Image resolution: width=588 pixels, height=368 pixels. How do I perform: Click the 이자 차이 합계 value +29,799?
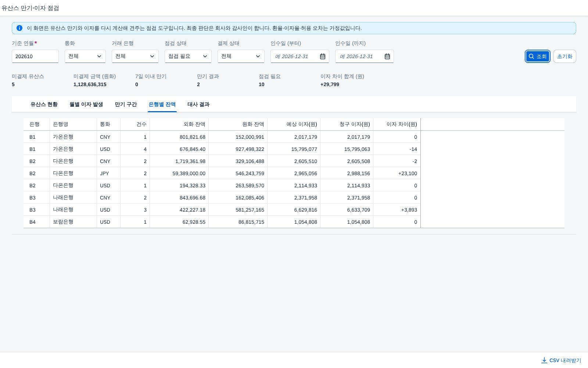click(x=330, y=84)
